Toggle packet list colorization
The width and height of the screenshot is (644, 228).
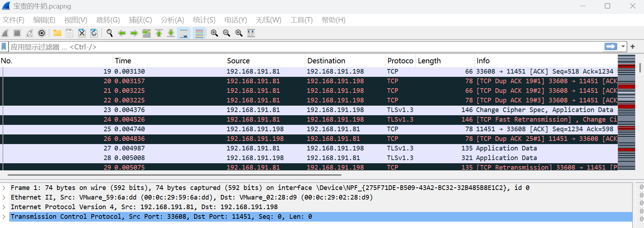[x=199, y=33]
